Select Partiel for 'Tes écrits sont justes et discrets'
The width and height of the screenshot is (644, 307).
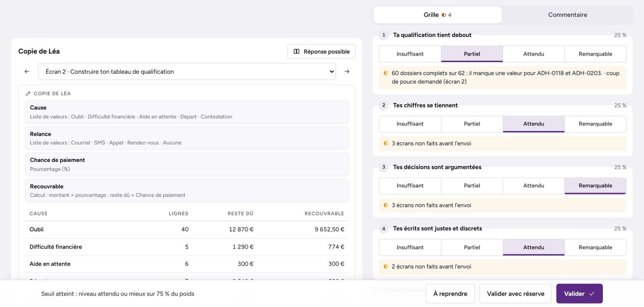pyautogui.click(x=472, y=247)
